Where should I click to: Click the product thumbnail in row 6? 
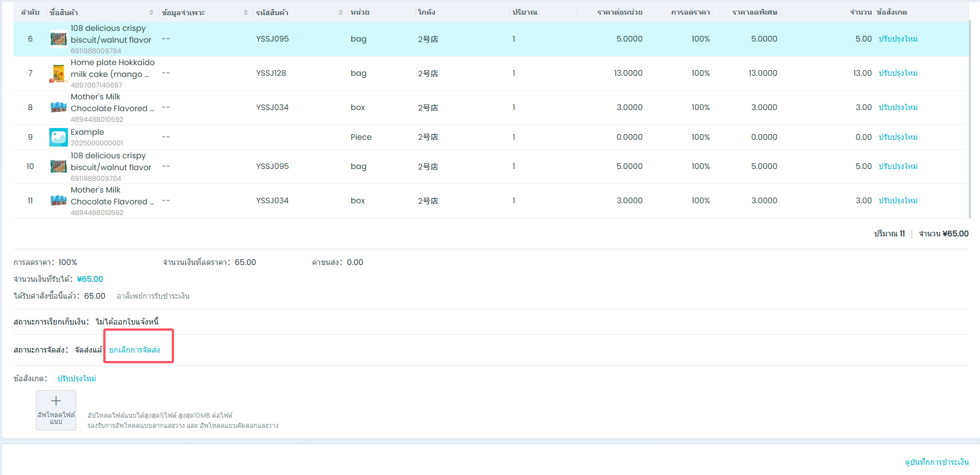58,39
